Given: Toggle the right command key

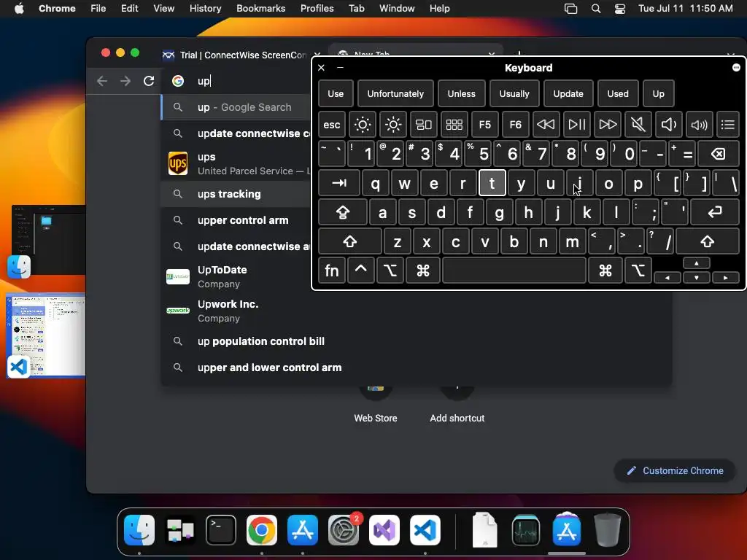Looking at the screenshot, I should pyautogui.click(x=605, y=271).
